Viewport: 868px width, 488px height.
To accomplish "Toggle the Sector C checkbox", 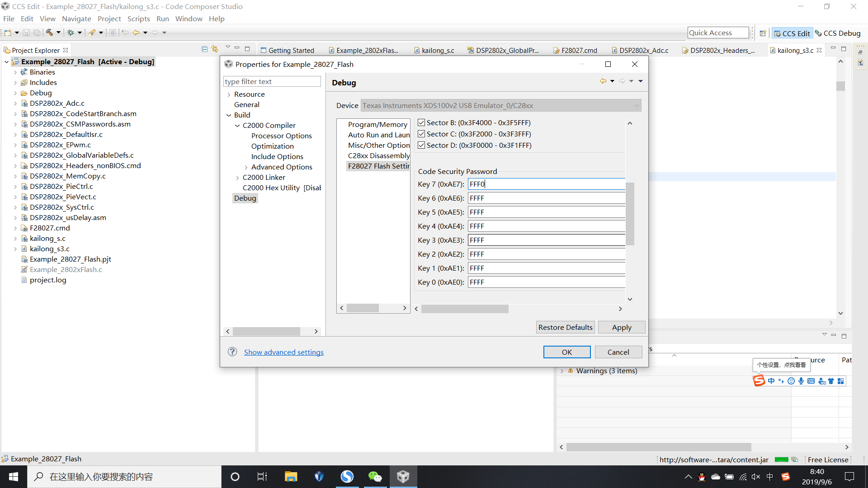I will tap(421, 134).
